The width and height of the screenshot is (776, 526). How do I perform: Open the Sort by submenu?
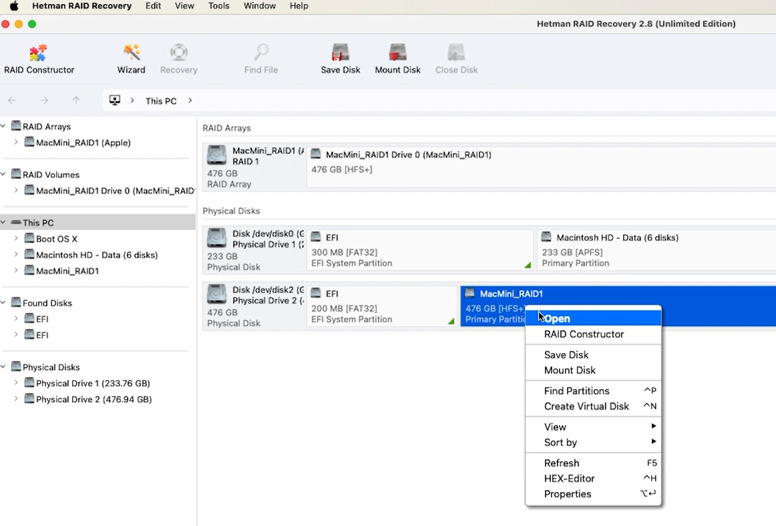click(x=593, y=442)
